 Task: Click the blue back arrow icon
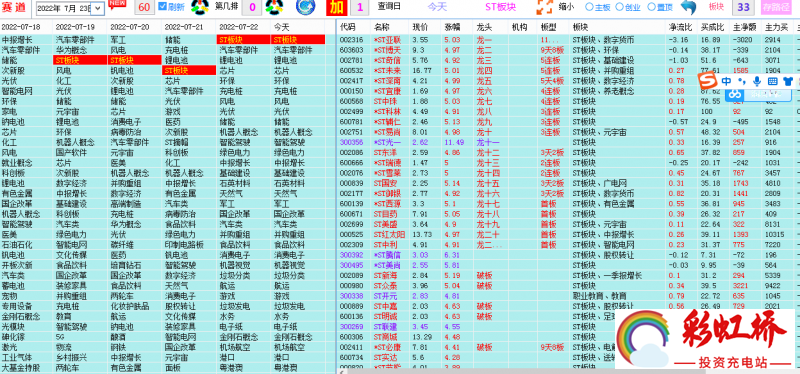(x=689, y=7)
